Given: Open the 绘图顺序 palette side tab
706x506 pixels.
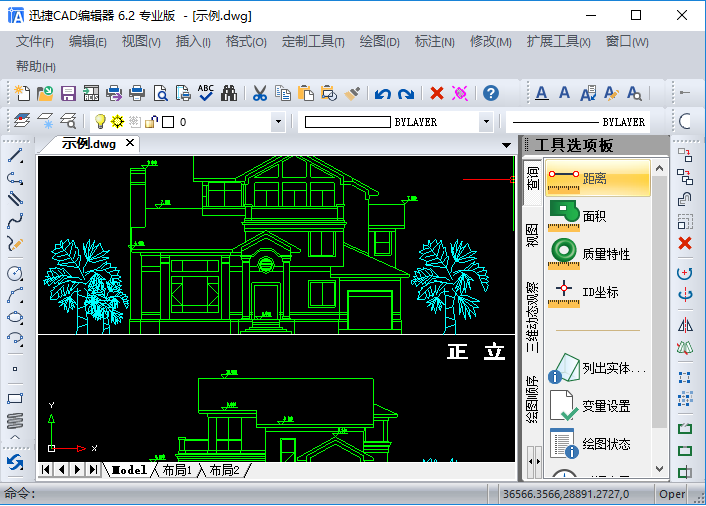Looking at the screenshot, I should [532, 399].
